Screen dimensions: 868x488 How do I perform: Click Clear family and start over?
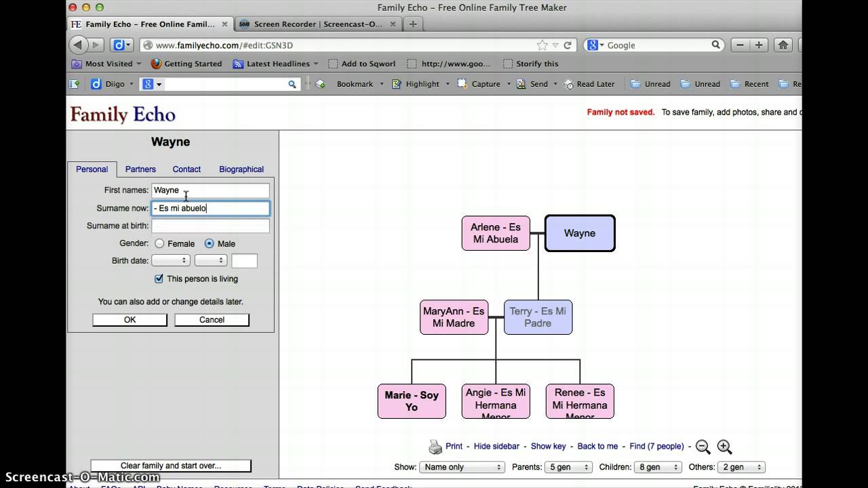coord(171,466)
